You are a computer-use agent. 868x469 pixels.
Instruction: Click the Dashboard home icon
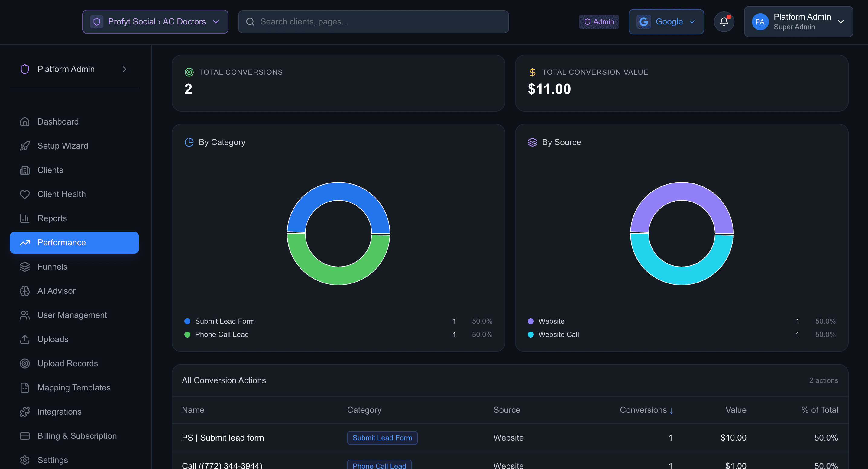click(x=24, y=121)
